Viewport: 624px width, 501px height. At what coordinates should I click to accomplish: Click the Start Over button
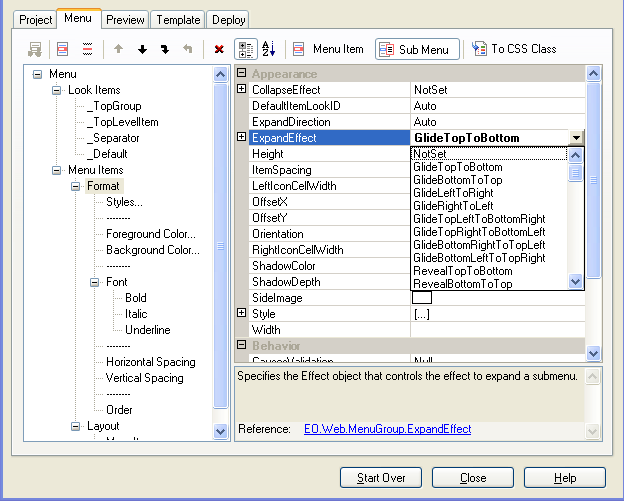pyautogui.click(x=381, y=478)
